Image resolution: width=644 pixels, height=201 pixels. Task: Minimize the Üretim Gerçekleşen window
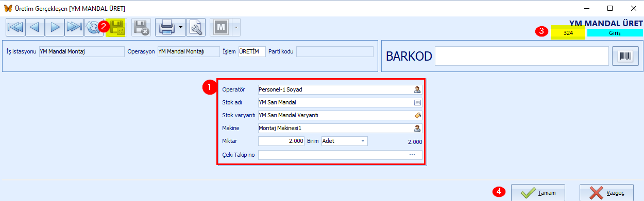pos(586,8)
